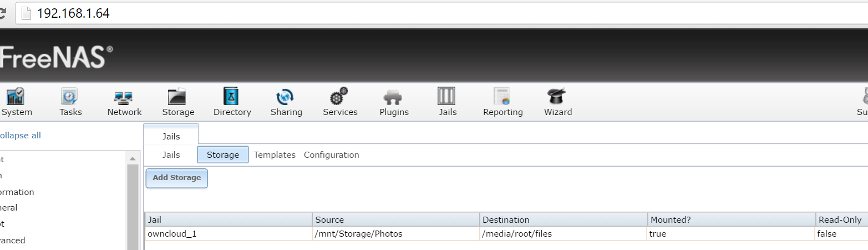Sort by the Jail column header
The width and height of the screenshot is (868, 250).
[229, 220]
